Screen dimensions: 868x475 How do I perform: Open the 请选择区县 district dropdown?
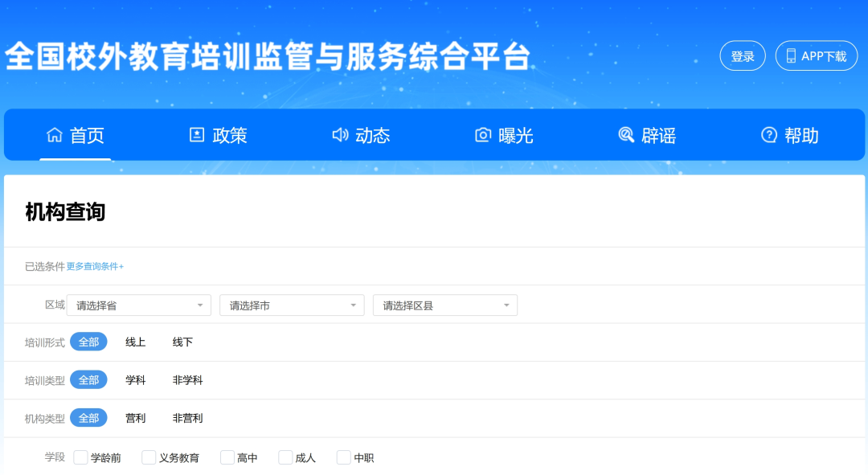tap(444, 305)
